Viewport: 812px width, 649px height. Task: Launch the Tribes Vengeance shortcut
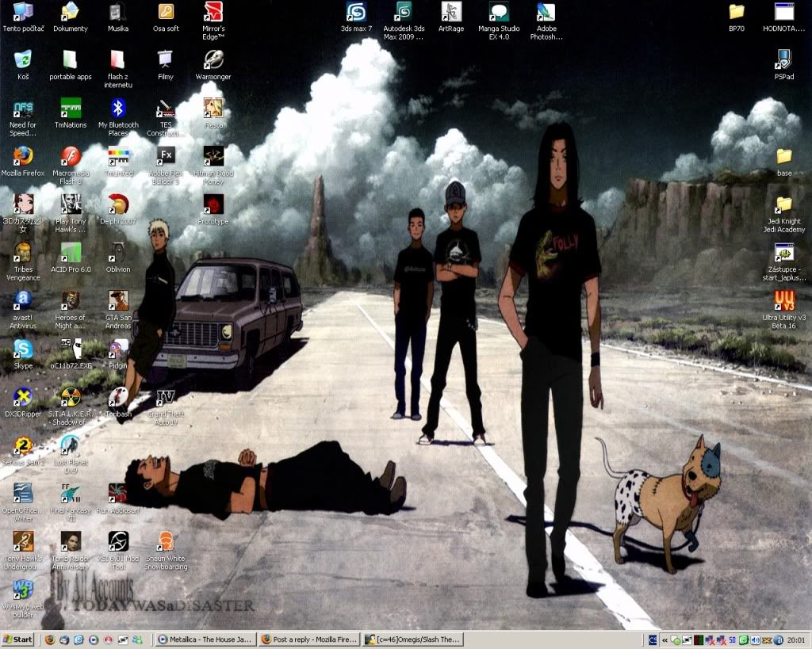[x=23, y=262]
